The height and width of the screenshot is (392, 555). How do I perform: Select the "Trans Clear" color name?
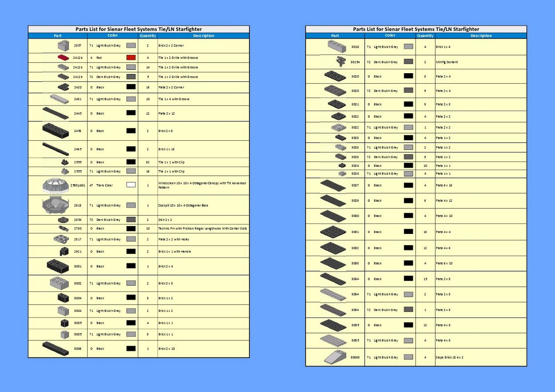pos(104,185)
